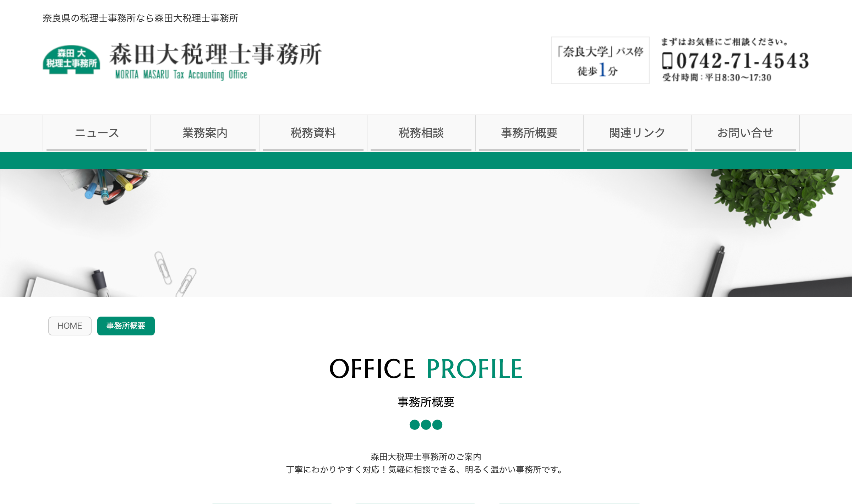Click the green Morita office logo badge
Image resolution: width=852 pixels, height=504 pixels.
(71, 59)
